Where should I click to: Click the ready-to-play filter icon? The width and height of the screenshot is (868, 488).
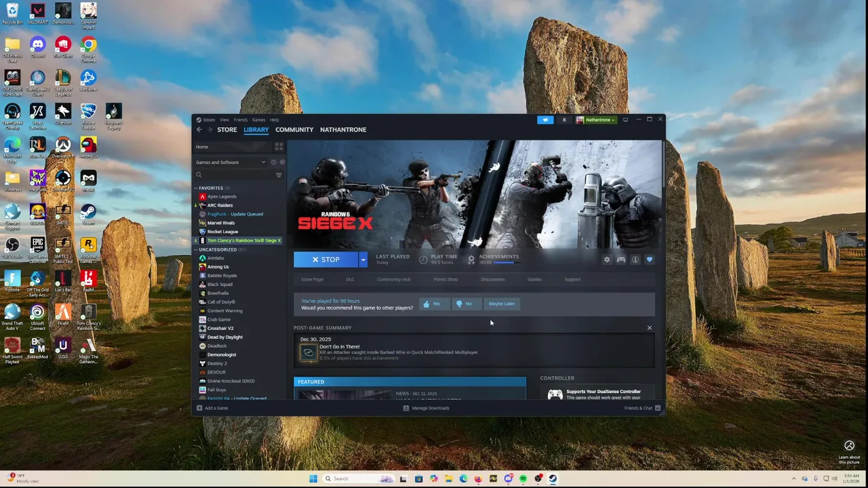pos(282,162)
